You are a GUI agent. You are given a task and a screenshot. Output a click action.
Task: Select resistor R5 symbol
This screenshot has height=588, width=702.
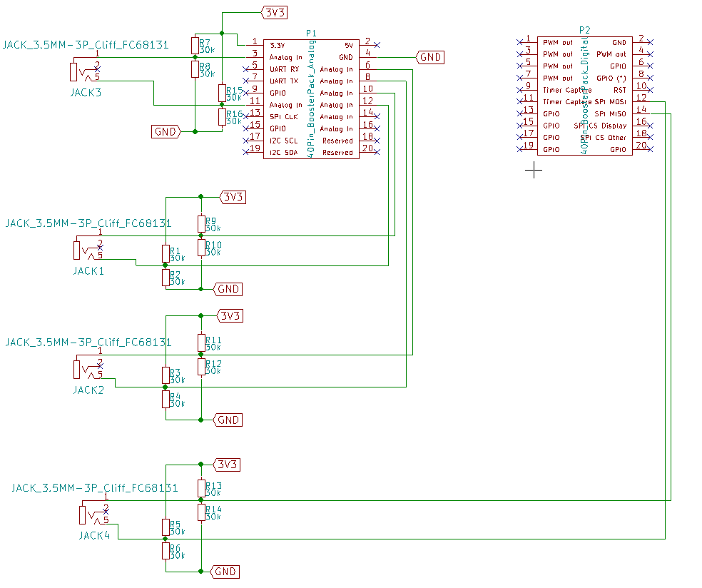pyautogui.click(x=166, y=527)
